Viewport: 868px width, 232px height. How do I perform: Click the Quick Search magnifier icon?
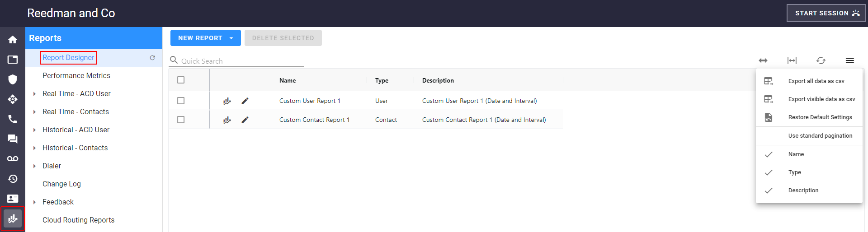(x=174, y=60)
